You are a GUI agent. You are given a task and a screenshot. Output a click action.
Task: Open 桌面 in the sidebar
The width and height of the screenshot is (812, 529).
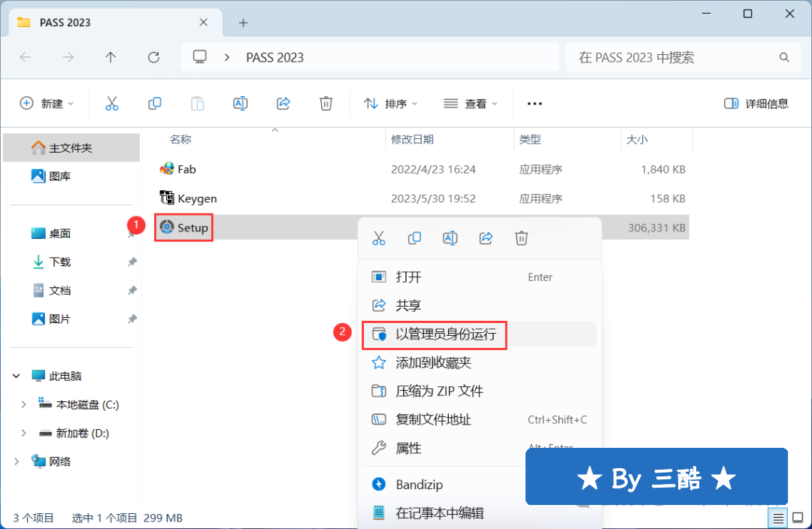coord(71,234)
